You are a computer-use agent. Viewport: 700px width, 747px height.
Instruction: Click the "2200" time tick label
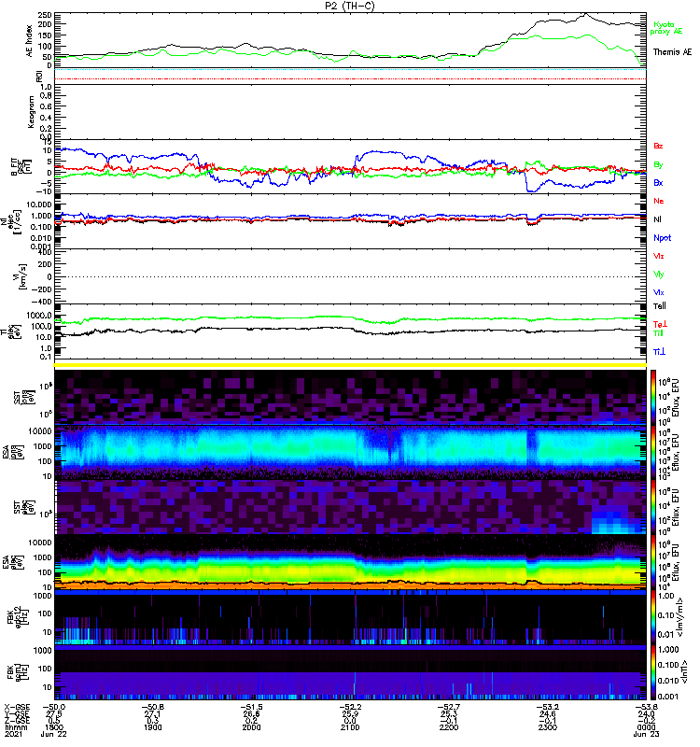pos(449,727)
